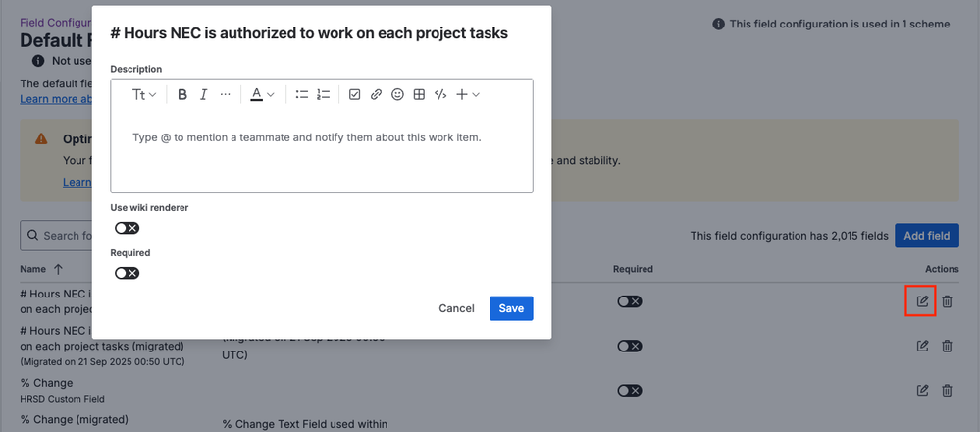This screenshot has height=432, width=980.
Task: Click Add field button
Action: [927, 236]
